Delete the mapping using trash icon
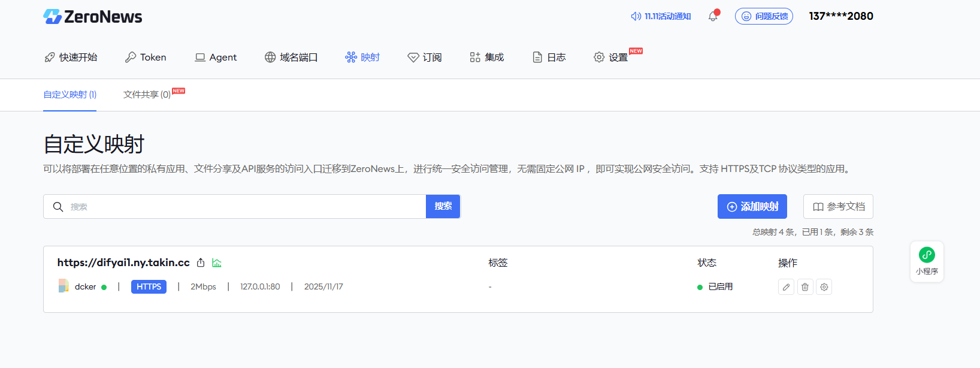This screenshot has width=980, height=368. point(805,287)
